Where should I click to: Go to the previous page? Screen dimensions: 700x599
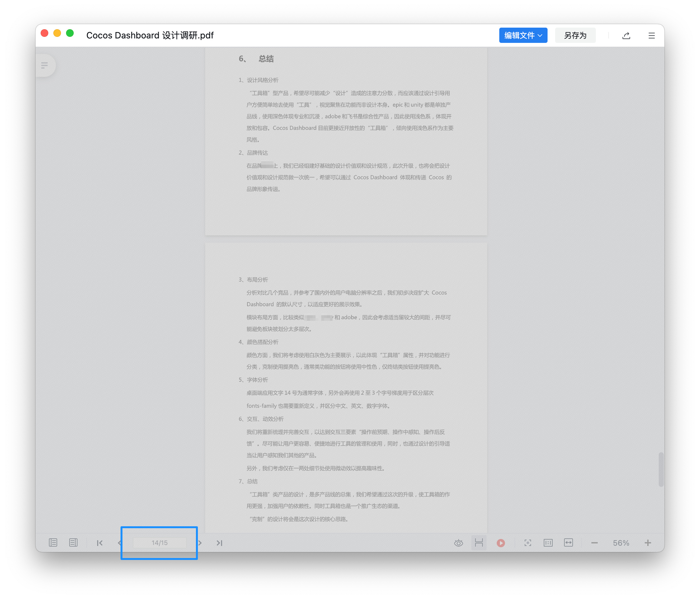[x=120, y=543]
